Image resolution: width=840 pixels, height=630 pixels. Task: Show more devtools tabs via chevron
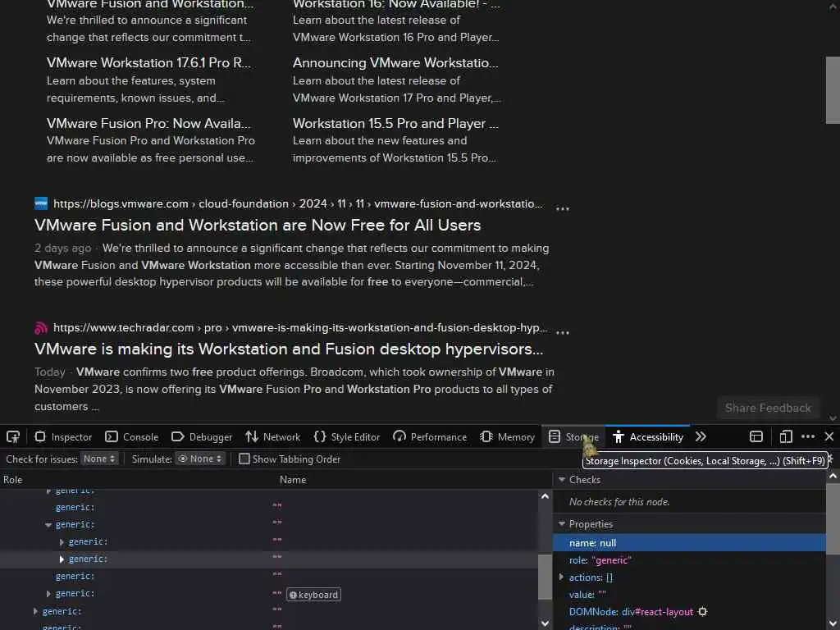point(701,436)
